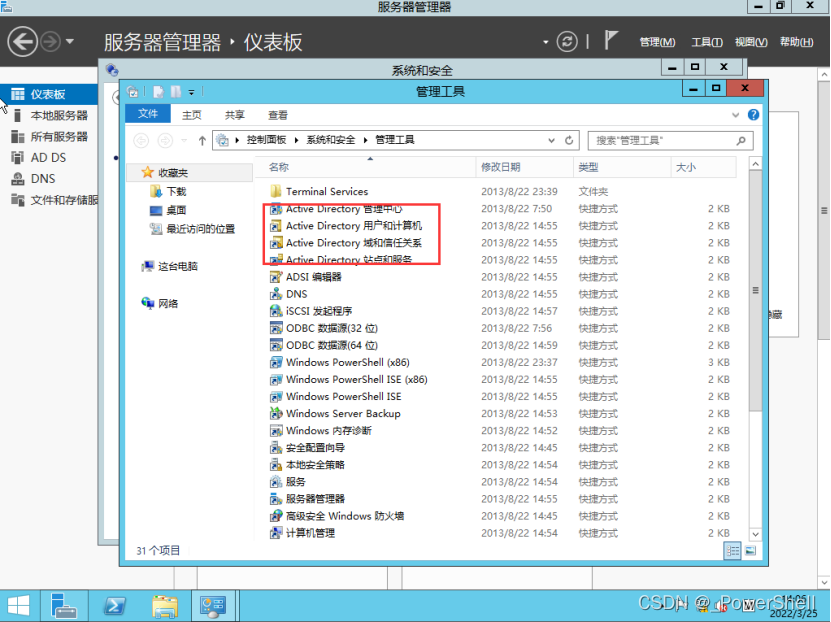Click the 本地安全策略 icon
This screenshot has width=831, height=622.
point(276,465)
